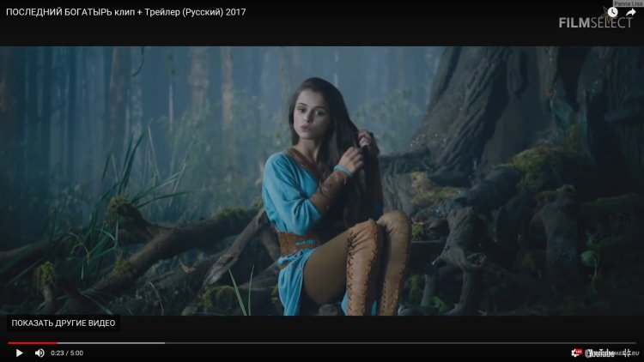Screen dimensions: 644x362
Task: Share the video using the arrow icon
Action: pos(630,12)
